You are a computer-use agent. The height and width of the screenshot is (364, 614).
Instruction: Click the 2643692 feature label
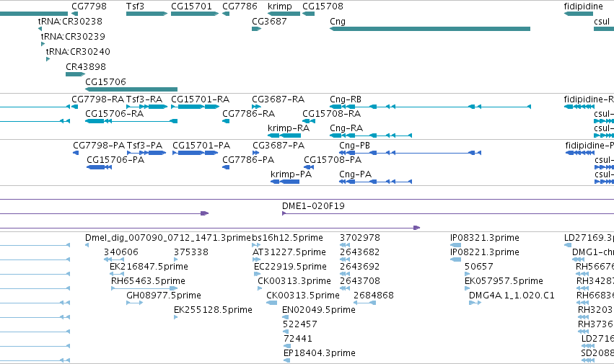(x=360, y=267)
